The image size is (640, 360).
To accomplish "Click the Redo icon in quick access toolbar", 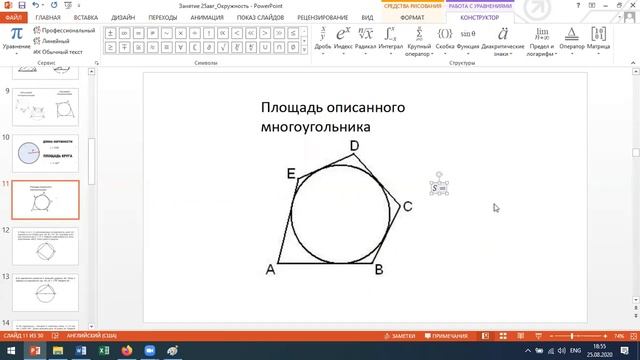I will 54,5.
